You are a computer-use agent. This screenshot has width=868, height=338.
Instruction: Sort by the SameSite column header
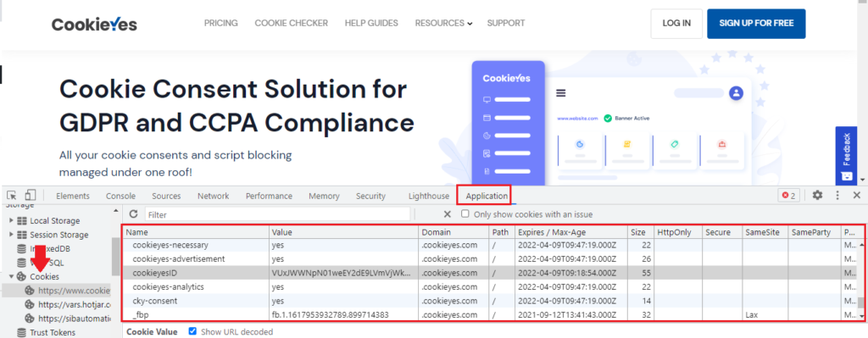pos(765,232)
